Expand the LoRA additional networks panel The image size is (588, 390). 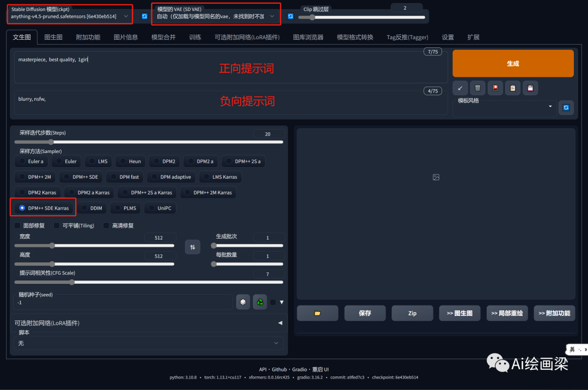[149, 323]
